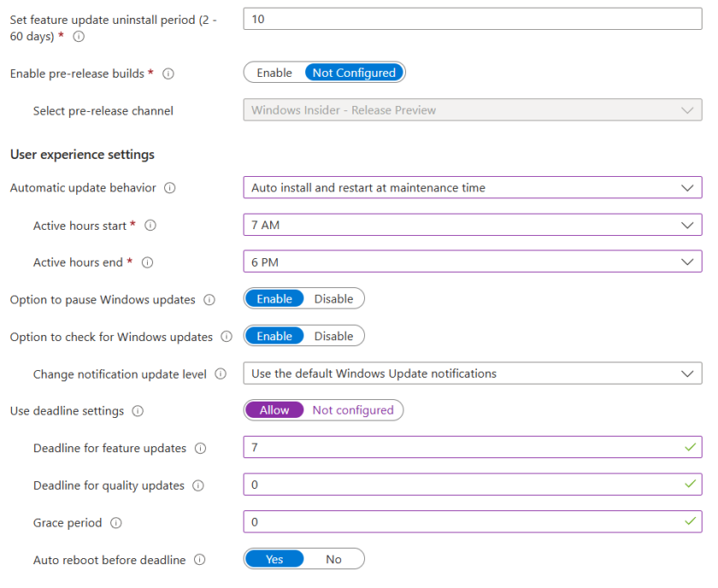The width and height of the screenshot is (718, 588).
Task: Expand the Active hours start dropdown
Action: pos(472,226)
